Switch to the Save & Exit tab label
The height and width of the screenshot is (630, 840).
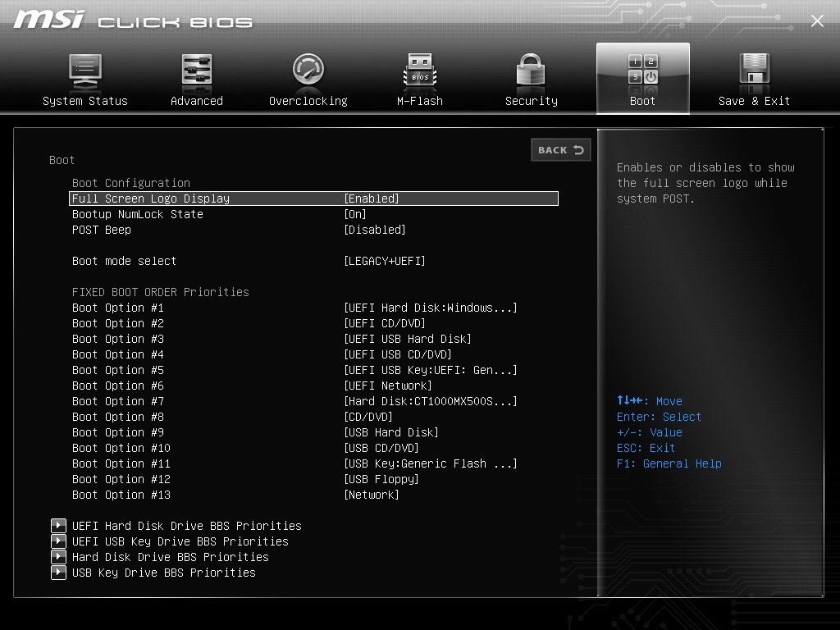tap(755, 101)
